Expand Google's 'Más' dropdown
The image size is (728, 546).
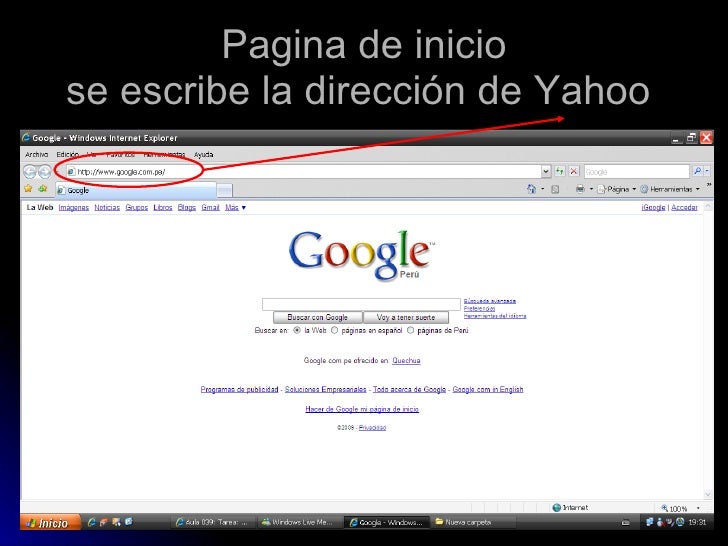[x=235, y=208]
